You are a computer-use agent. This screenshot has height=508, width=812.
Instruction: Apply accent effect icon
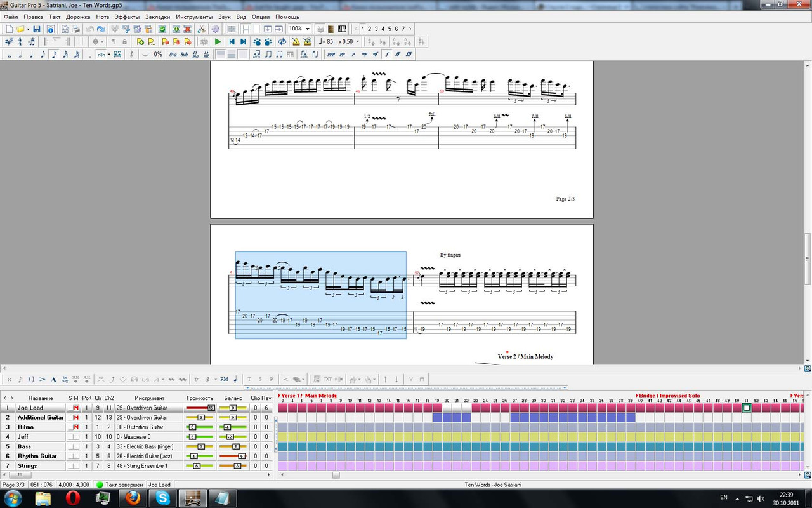42,379
